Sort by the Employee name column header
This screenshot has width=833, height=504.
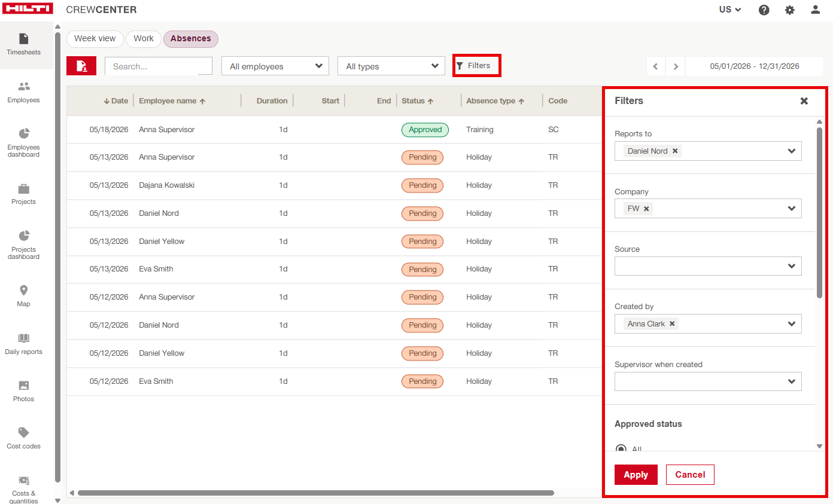[172, 101]
